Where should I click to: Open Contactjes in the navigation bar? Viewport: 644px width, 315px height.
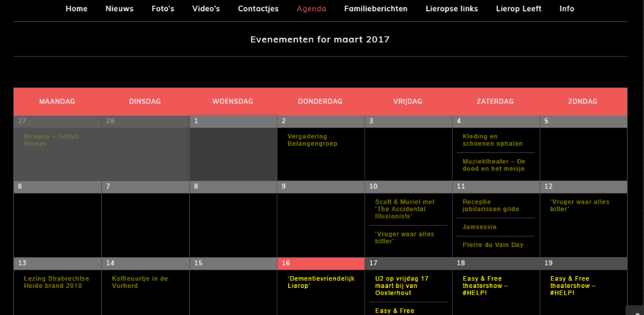[x=258, y=9]
